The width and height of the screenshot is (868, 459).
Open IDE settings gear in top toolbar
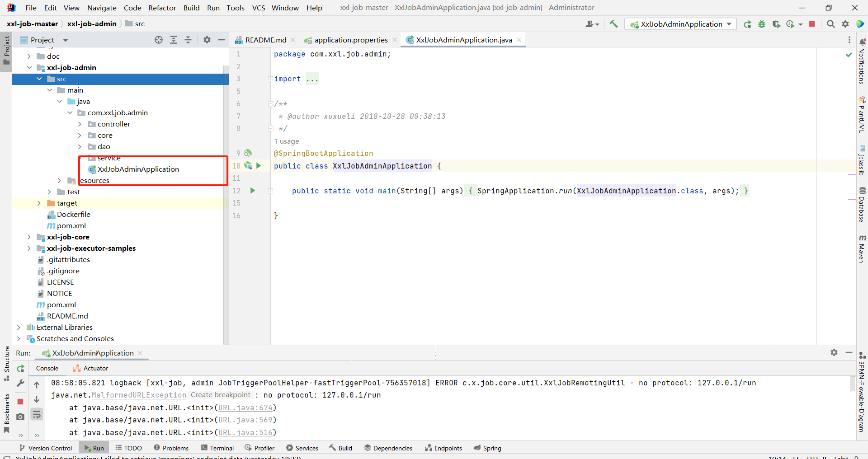click(845, 24)
